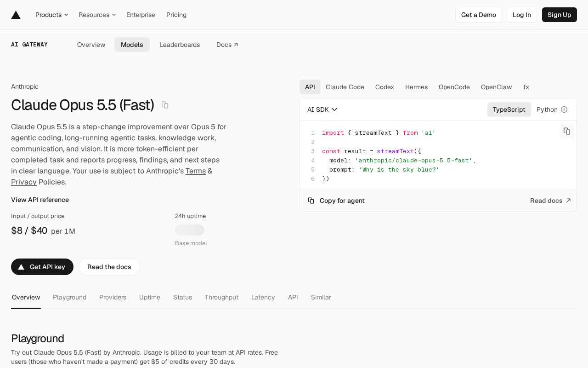588x368 pixels.
Task: Open the AI SDK dropdown
Action: [x=322, y=109]
